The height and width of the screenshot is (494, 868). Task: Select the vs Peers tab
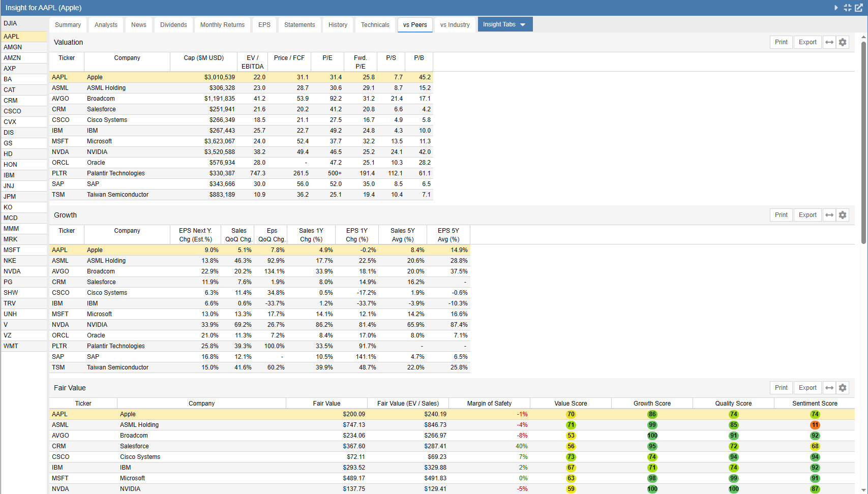click(415, 25)
